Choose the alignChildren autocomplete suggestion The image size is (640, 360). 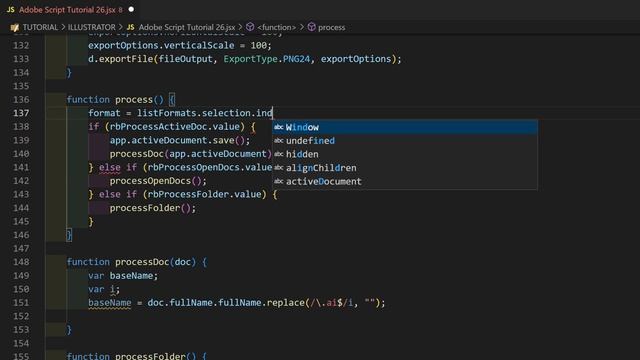pos(405,168)
